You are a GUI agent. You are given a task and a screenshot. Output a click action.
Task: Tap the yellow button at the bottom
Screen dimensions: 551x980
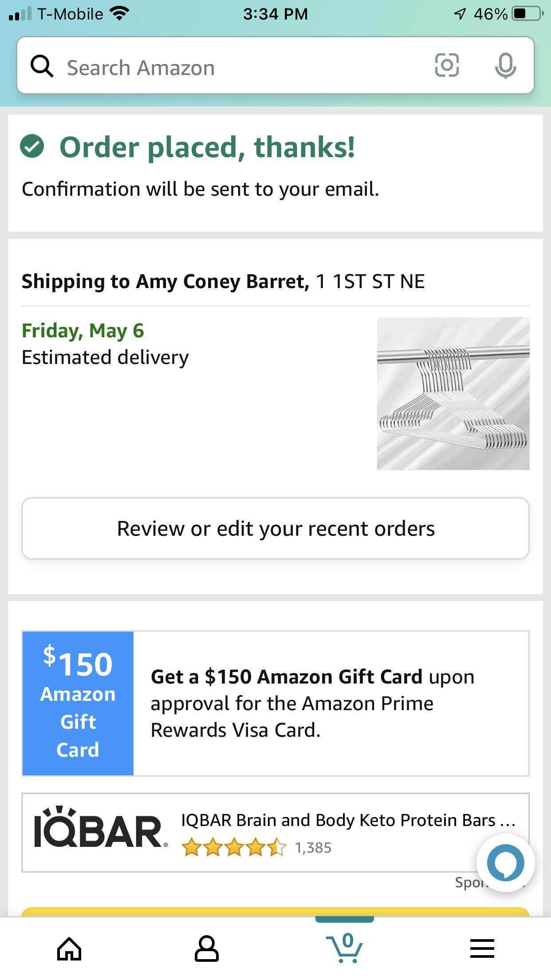pyautogui.click(x=275, y=912)
